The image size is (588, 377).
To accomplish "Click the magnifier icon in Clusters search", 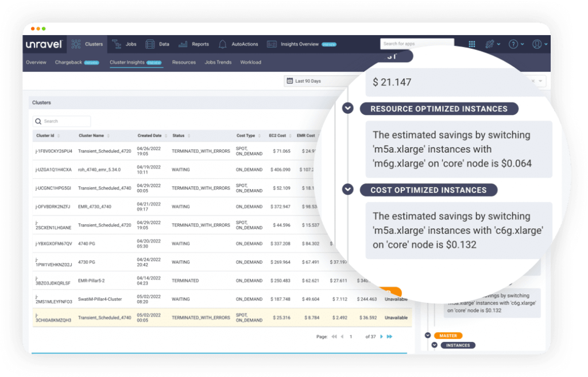I will 38,121.
